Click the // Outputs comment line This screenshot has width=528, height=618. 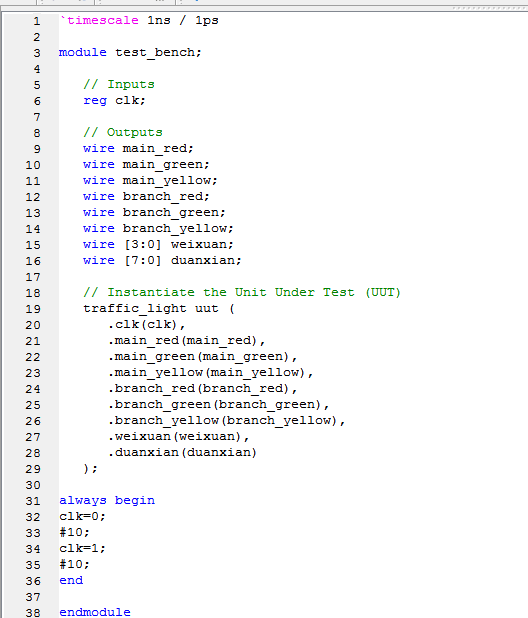(123, 132)
